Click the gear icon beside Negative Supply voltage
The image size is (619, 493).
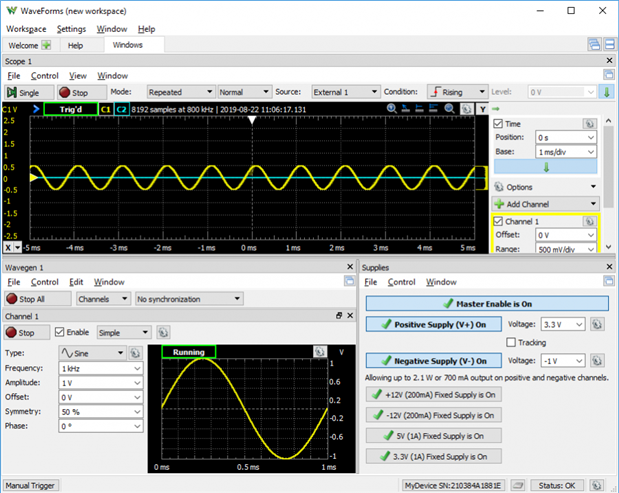tap(596, 360)
